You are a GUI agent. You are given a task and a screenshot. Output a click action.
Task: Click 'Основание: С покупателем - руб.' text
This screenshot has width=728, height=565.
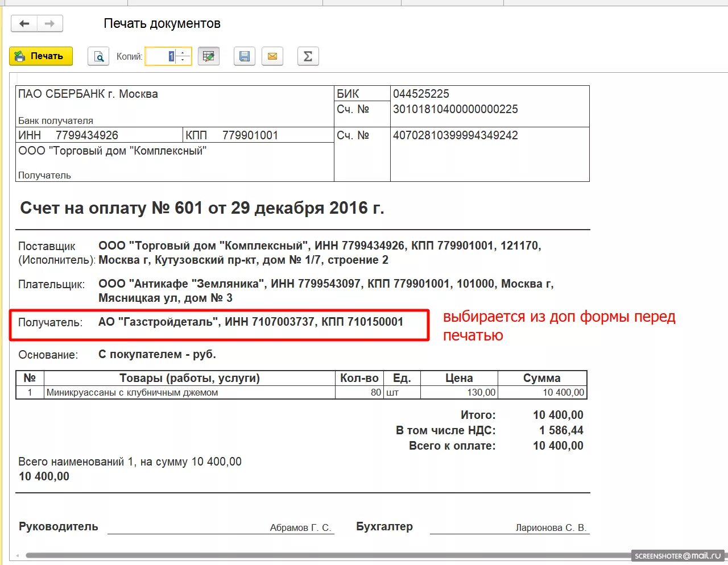click(x=117, y=355)
